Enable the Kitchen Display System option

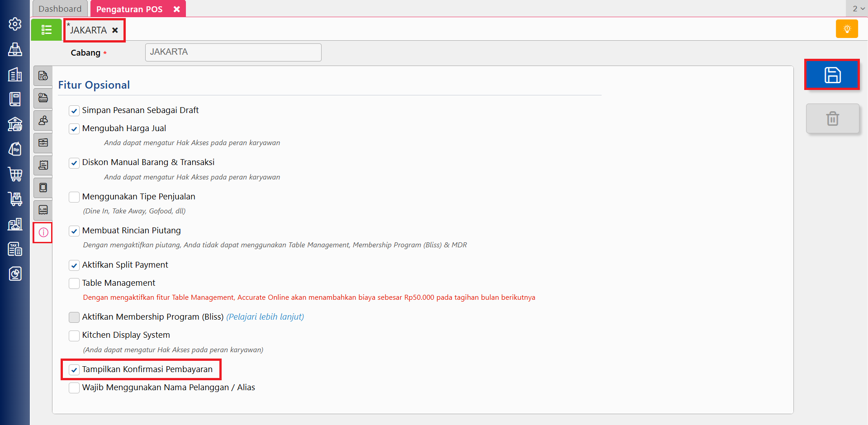[x=74, y=335]
